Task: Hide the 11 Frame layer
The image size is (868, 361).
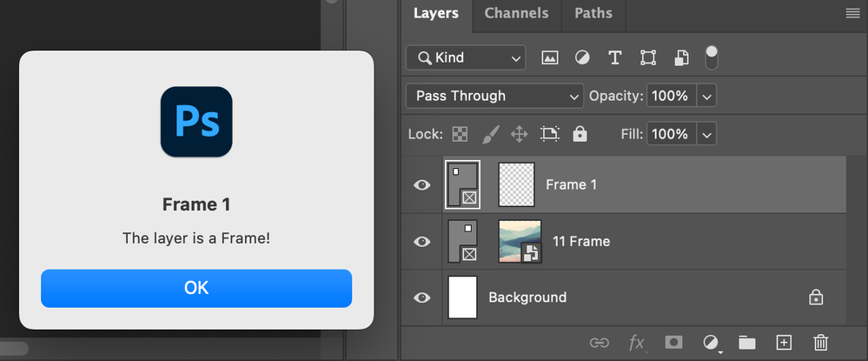Action: click(422, 241)
